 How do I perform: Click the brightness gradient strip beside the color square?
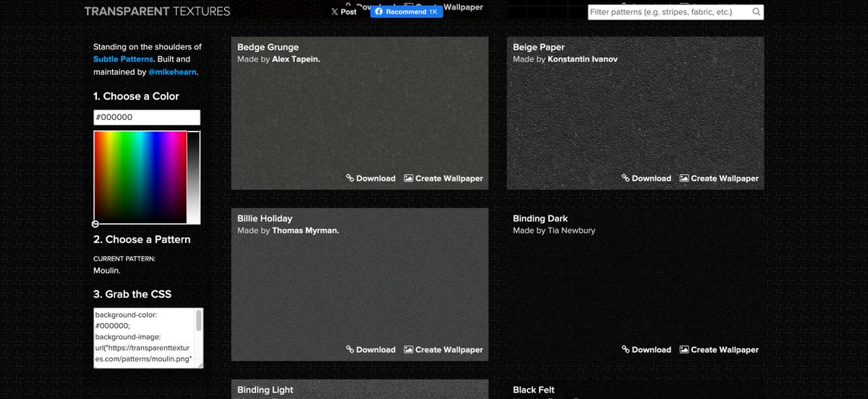click(x=193, y=177)
